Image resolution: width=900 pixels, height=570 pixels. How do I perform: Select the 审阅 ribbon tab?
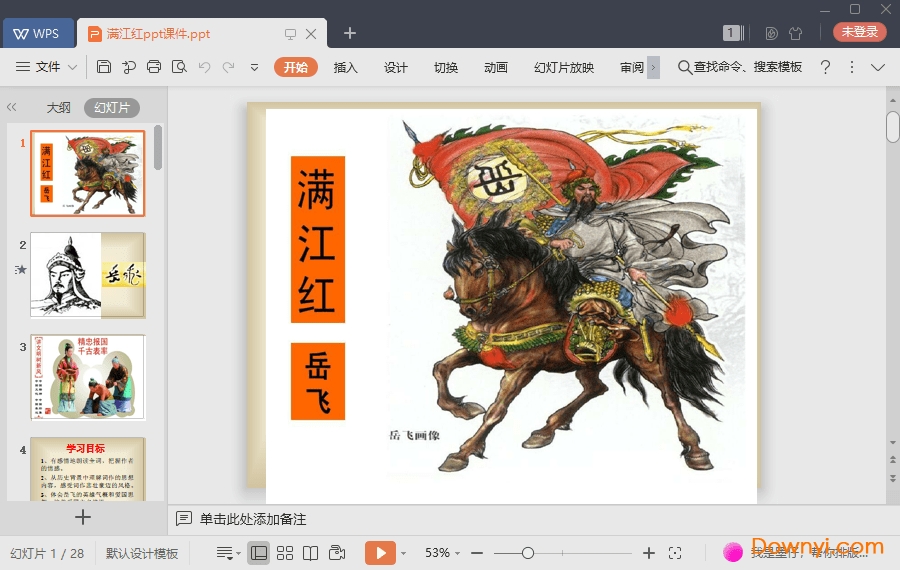[x=632, y=67]
